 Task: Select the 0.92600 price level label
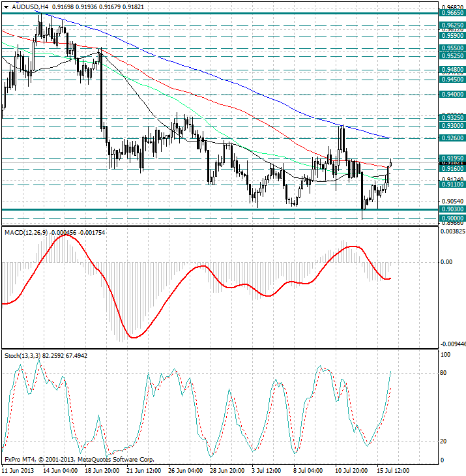click(452, 138)
